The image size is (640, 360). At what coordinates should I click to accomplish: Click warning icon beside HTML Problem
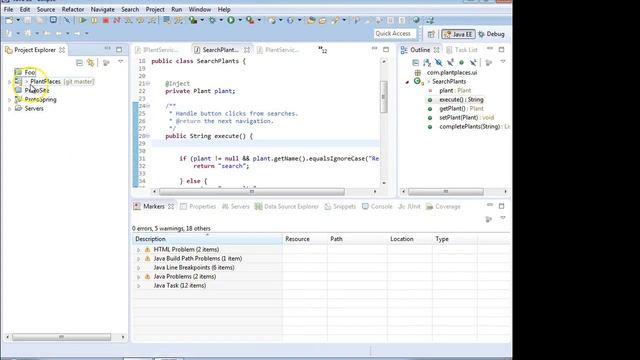click(x=148, y=249)
